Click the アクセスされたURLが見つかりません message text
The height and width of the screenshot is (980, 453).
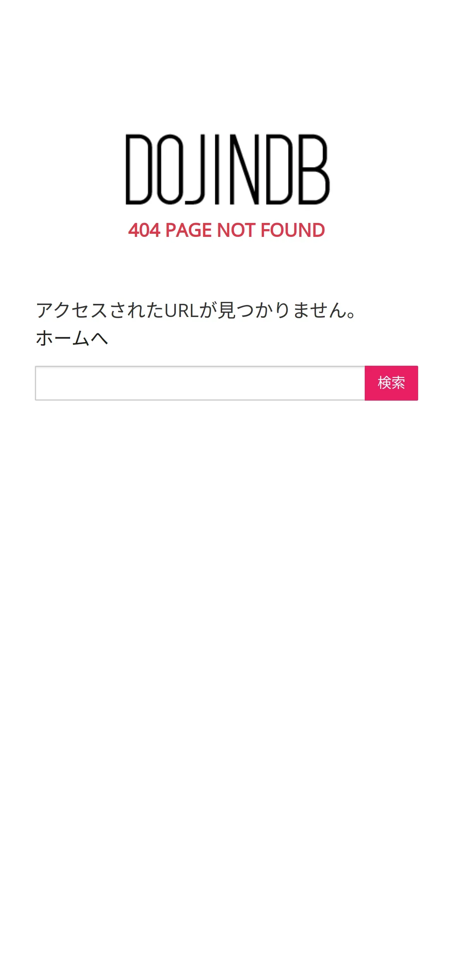(196, 310)
